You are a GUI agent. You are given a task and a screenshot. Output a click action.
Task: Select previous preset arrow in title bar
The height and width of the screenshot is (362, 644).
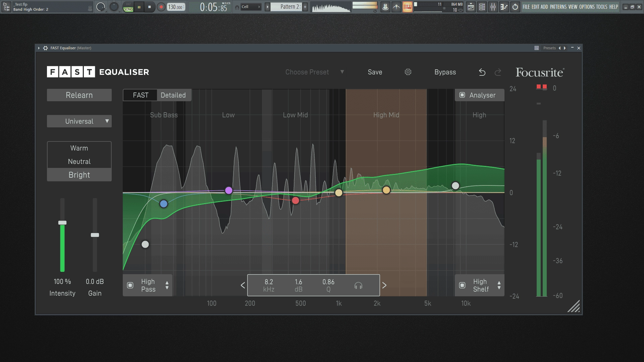[x=559, y=48]
